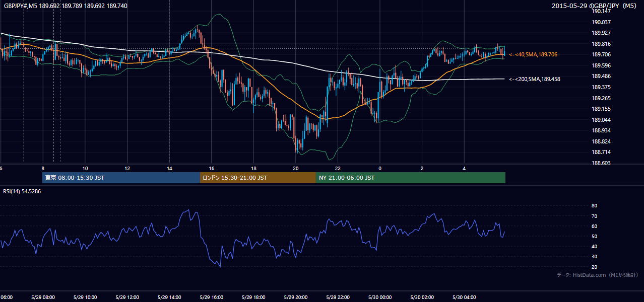Click time label 5/29 10:00
The image size is (644, 302).
click(x=85, y=297)
